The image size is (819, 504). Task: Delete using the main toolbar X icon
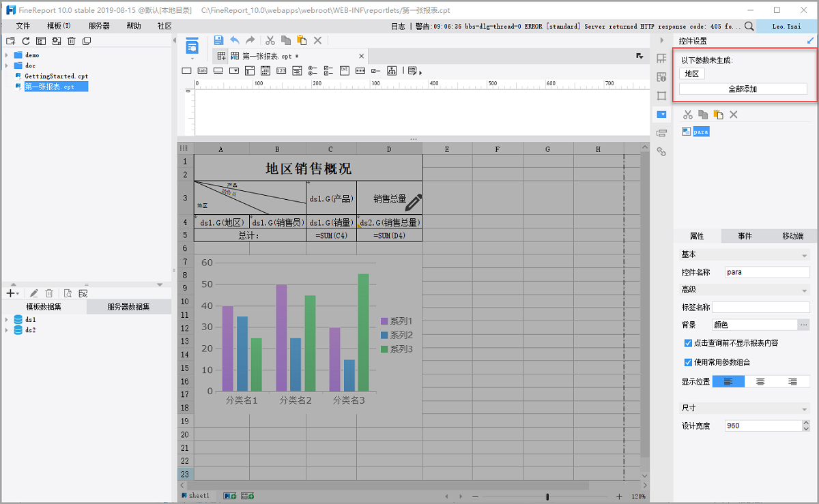click(317, 40)
